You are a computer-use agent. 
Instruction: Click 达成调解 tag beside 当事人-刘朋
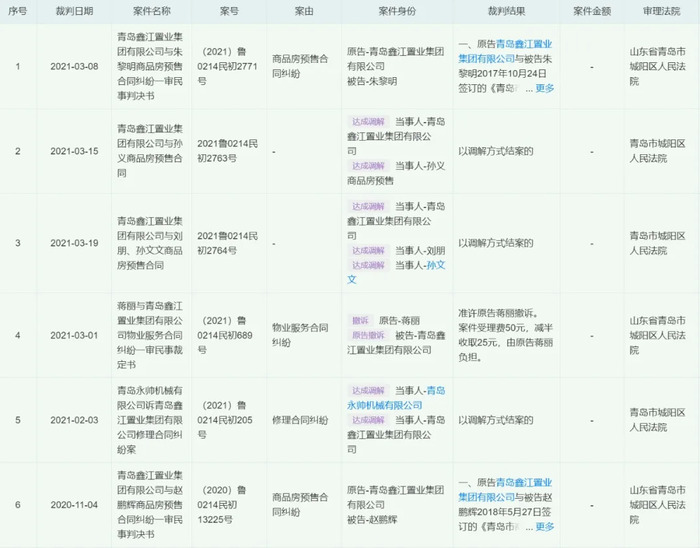coord(368,250)
